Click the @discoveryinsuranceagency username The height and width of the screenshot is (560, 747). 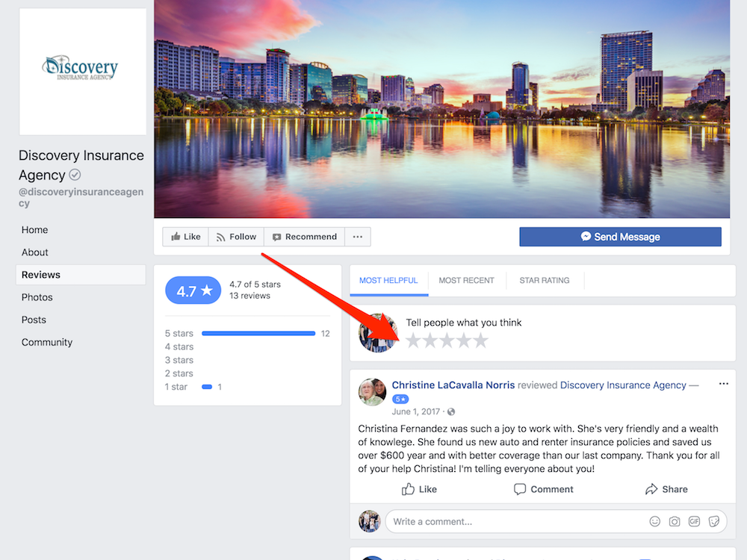point(81,197)
